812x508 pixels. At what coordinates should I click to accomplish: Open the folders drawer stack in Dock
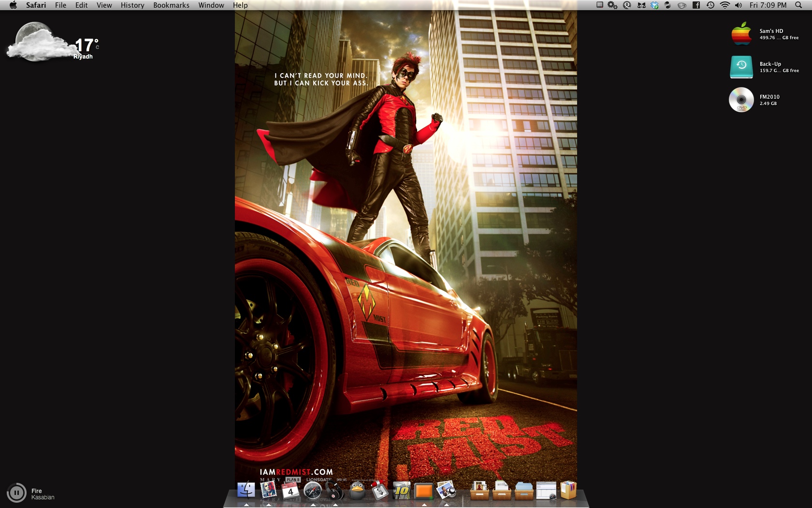point(524,491)
